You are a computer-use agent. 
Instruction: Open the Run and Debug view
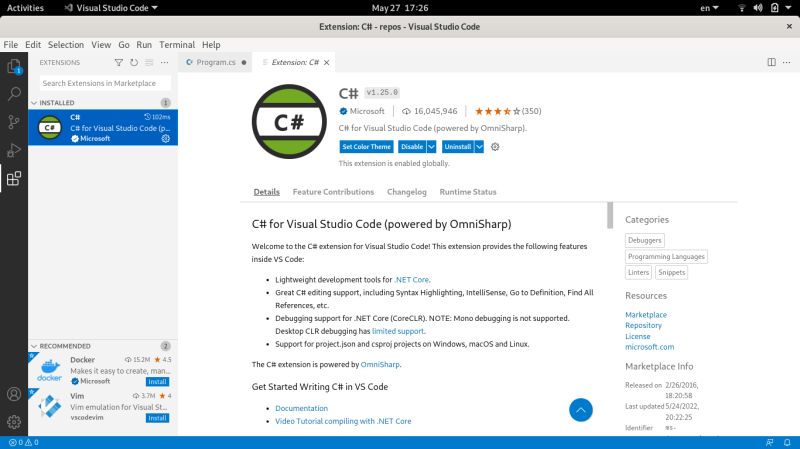coord(14,150)
